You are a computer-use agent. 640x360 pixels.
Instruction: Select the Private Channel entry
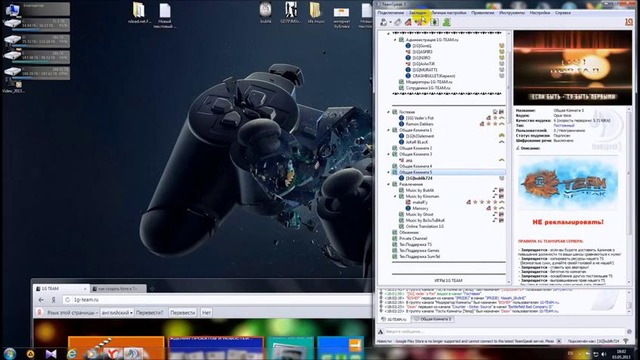tap(413, 238)
